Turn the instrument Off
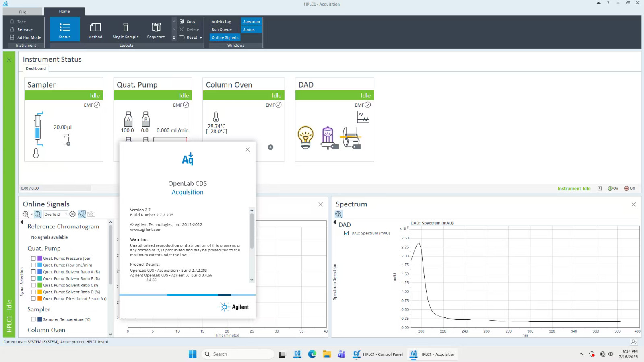This screenshot has width=644, height=362. coord(630,188)
